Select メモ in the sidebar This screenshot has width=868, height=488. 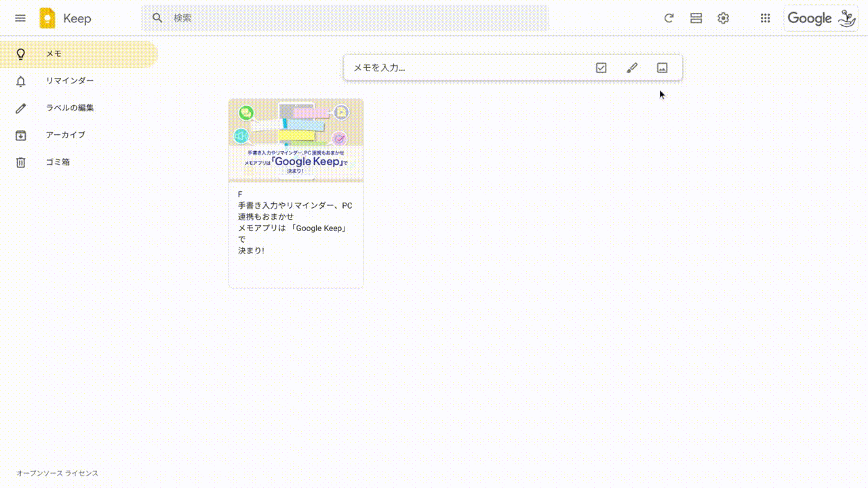click(79, 54)
